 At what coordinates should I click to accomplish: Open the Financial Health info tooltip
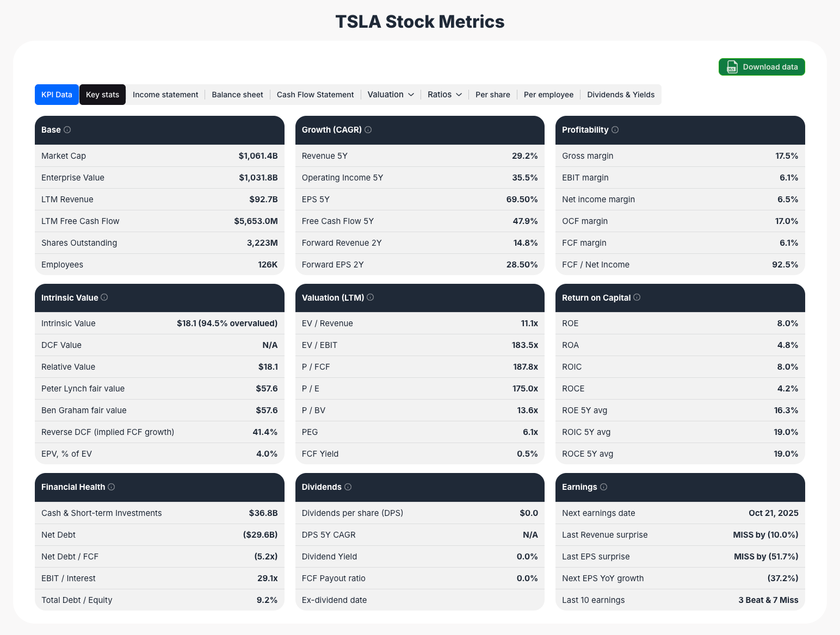pos(112,487)
